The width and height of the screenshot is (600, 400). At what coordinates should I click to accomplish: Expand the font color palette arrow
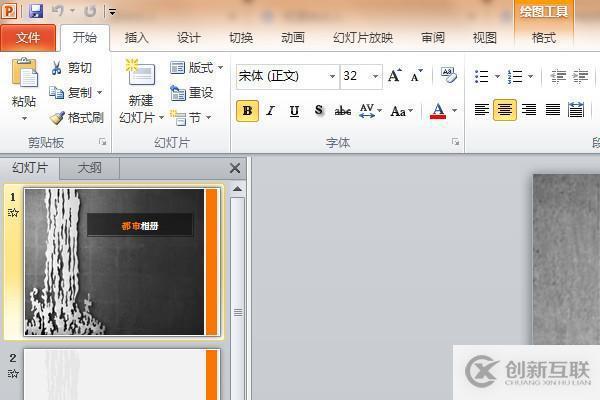click(455, 111)
